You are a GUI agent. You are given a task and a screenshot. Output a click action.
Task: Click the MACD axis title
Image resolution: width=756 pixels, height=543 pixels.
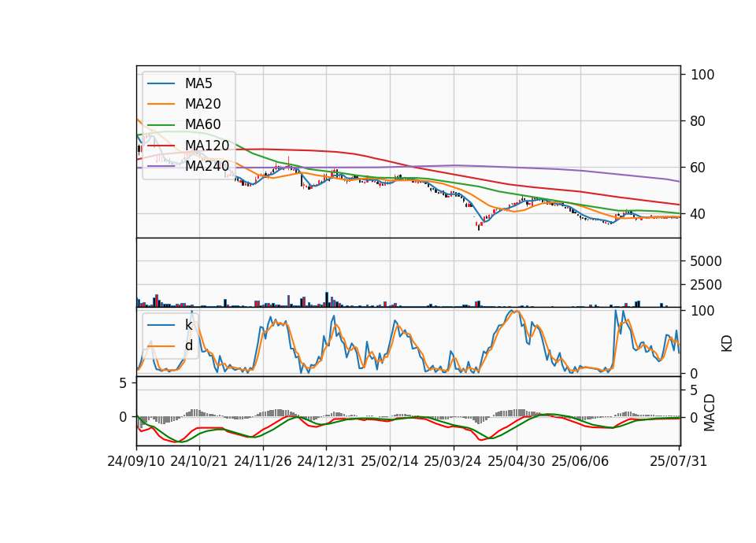point(710,412)
